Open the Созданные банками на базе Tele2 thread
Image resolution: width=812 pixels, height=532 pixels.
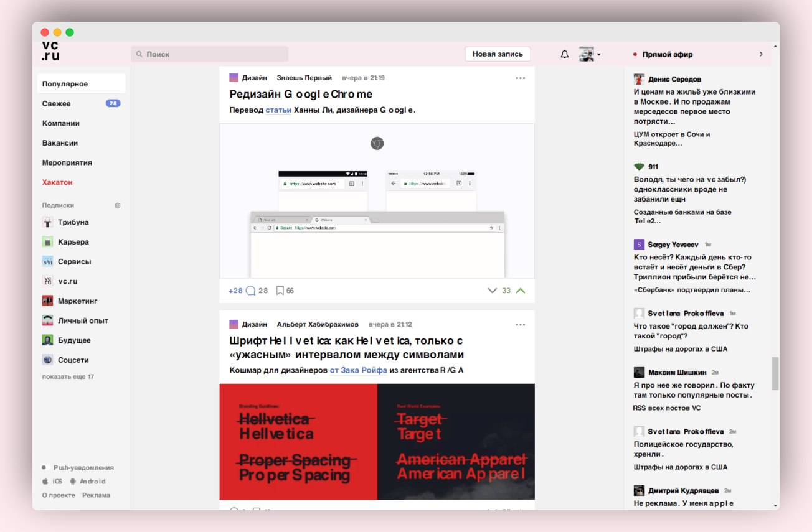coord(682,217)
